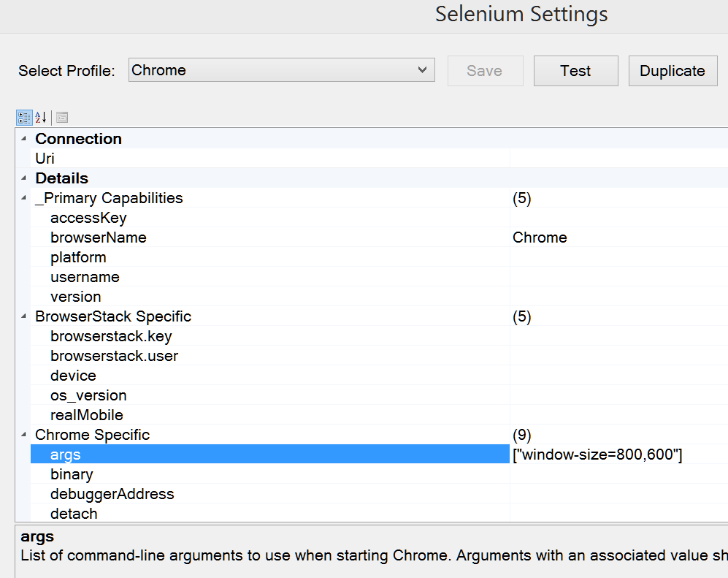The image size is (728, 578).
Task: Select the realMobile property row
Action: [x=87, y=415]
